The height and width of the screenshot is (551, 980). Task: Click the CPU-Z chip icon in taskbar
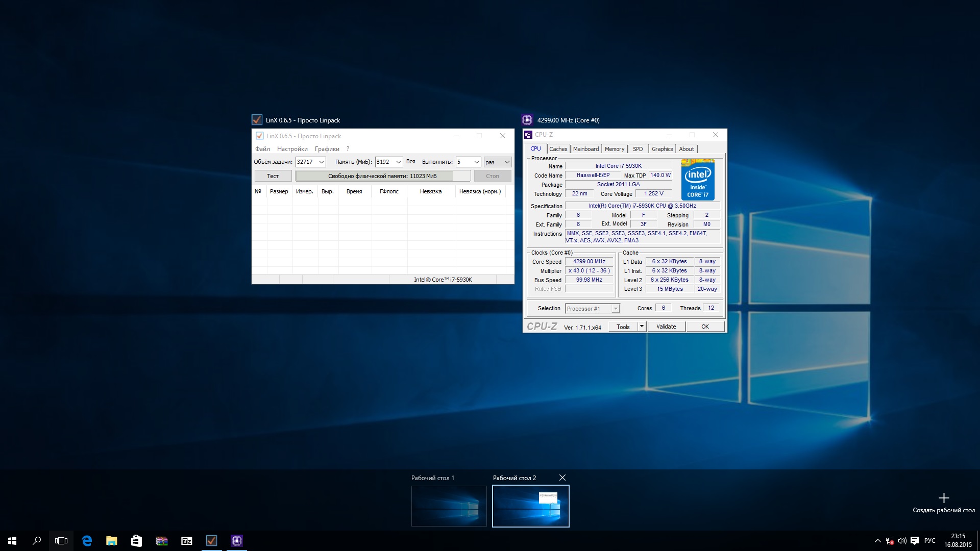236,541
